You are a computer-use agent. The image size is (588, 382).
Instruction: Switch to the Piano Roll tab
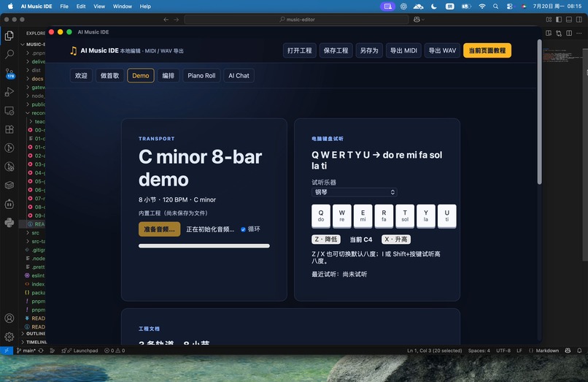201,75
